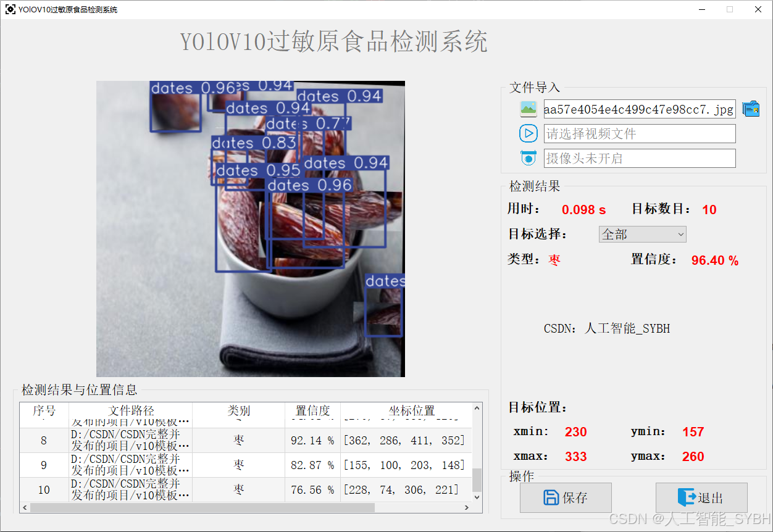The height and width of the screenshot is (532, 773).
Task: Click the image file import icon
Action: (x=529, y=109)
